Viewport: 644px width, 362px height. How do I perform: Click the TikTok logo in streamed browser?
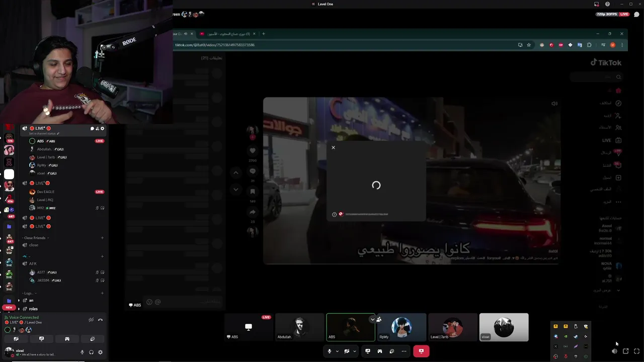click(x=606, y=63)
